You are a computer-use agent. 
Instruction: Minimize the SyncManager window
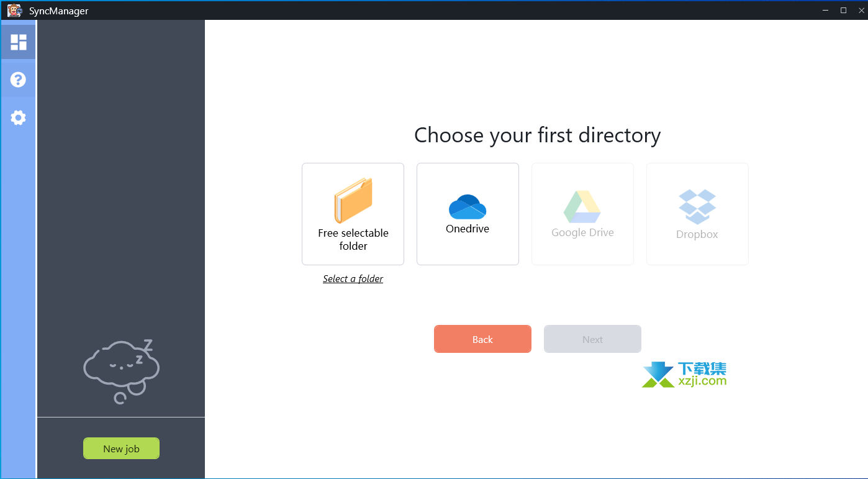[826, 10]
